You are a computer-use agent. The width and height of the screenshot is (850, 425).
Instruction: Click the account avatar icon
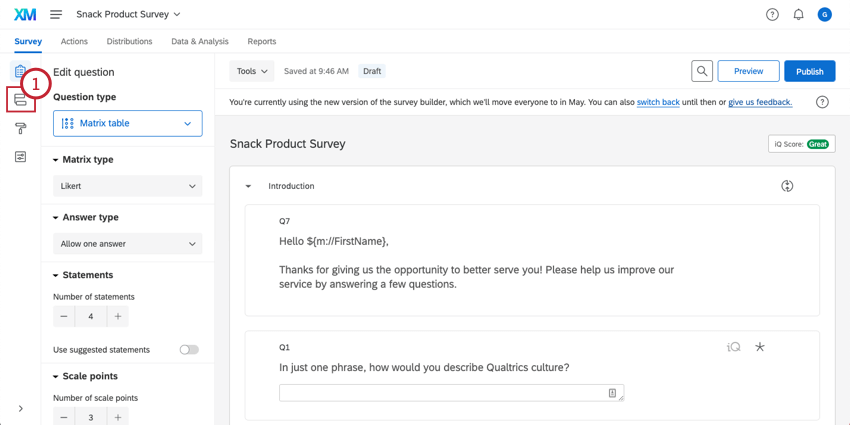(824, 15)
